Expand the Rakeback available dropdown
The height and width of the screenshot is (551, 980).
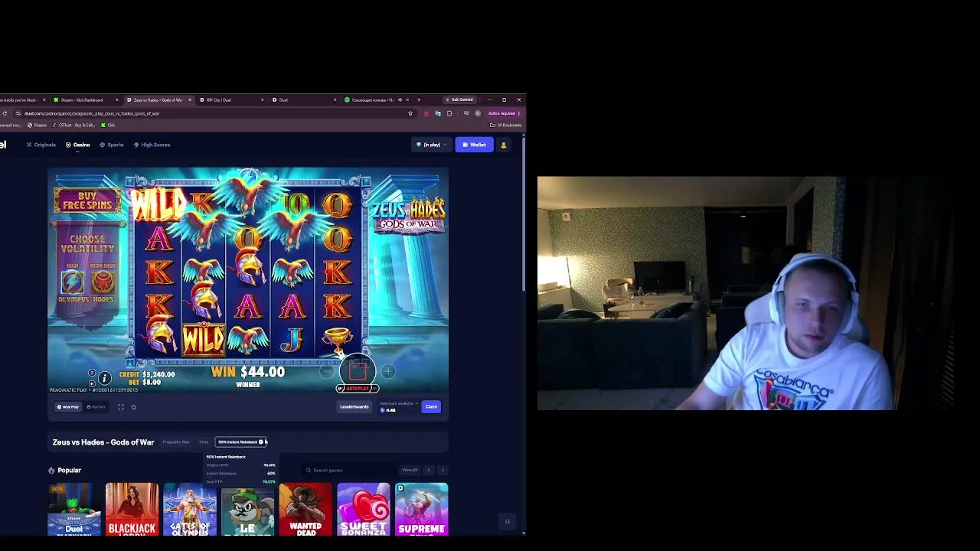[x=399, y=403]
